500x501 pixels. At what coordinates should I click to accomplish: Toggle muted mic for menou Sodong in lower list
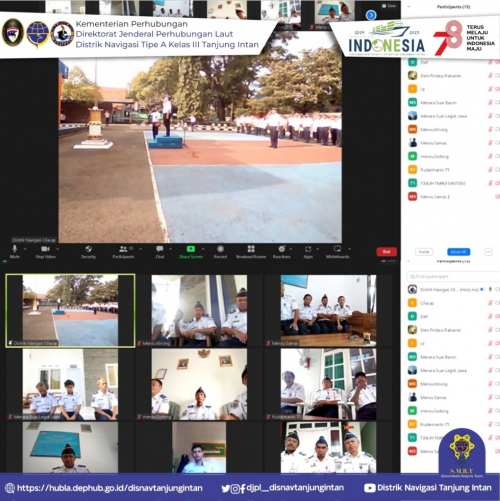pyautogui.click(x=490, y=411)
